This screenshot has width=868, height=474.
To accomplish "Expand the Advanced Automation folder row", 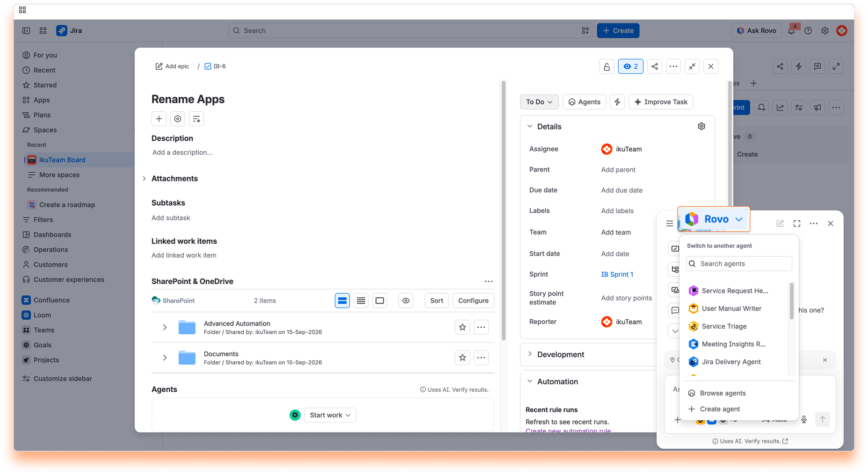I will [x=165, y=327].
